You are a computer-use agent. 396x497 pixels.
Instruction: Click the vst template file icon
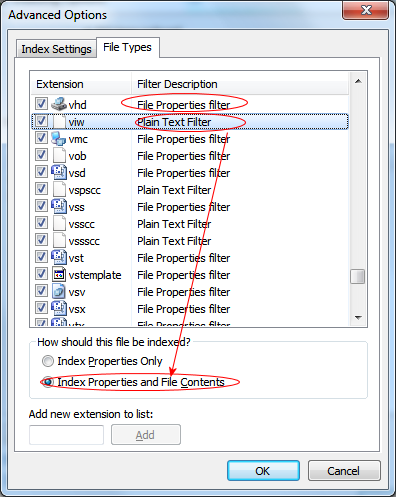(59, 257)
